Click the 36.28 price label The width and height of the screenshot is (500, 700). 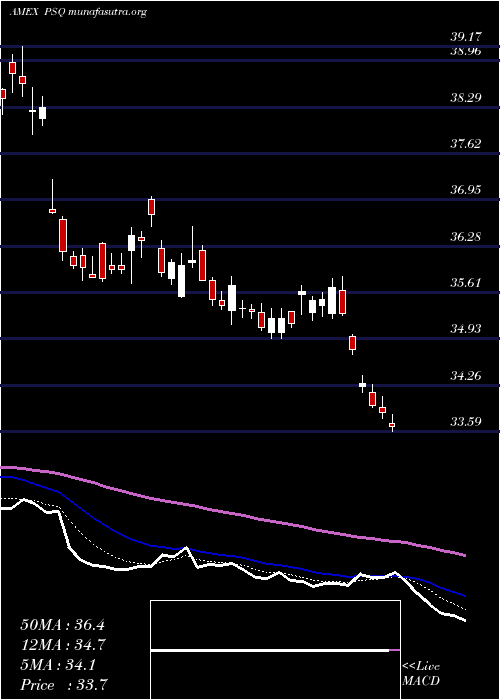point(466,236)
